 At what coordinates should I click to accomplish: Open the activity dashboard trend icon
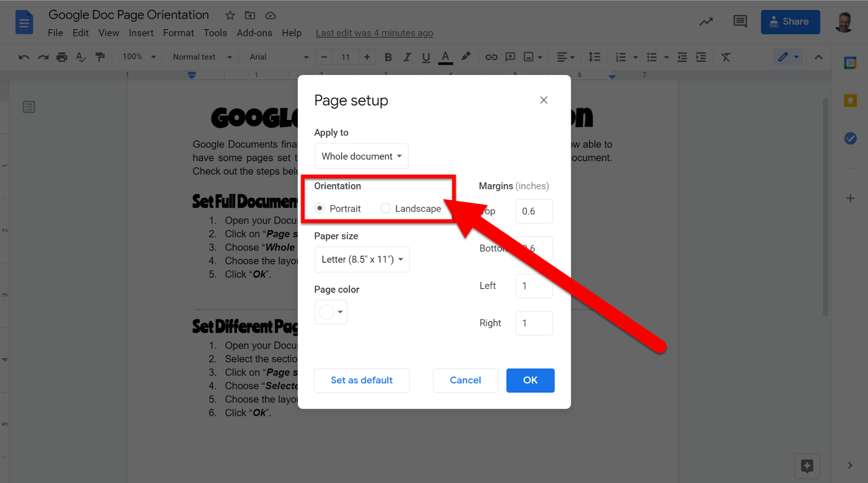(x=706, y=22)
